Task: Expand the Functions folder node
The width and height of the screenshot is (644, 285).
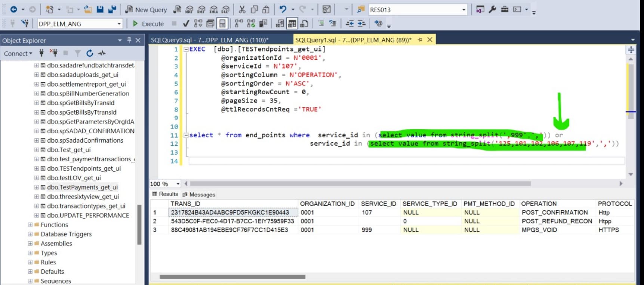Action: (30, 225)
